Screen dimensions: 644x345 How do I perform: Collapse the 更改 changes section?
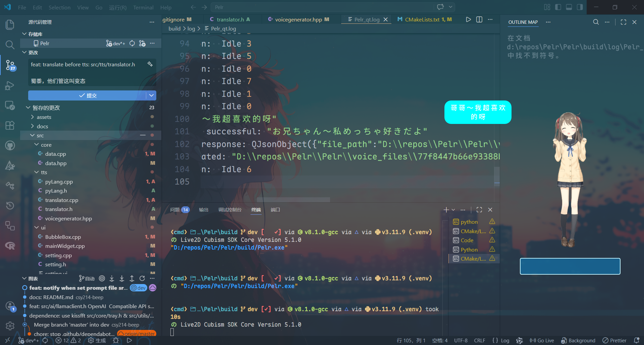[24, 52]
